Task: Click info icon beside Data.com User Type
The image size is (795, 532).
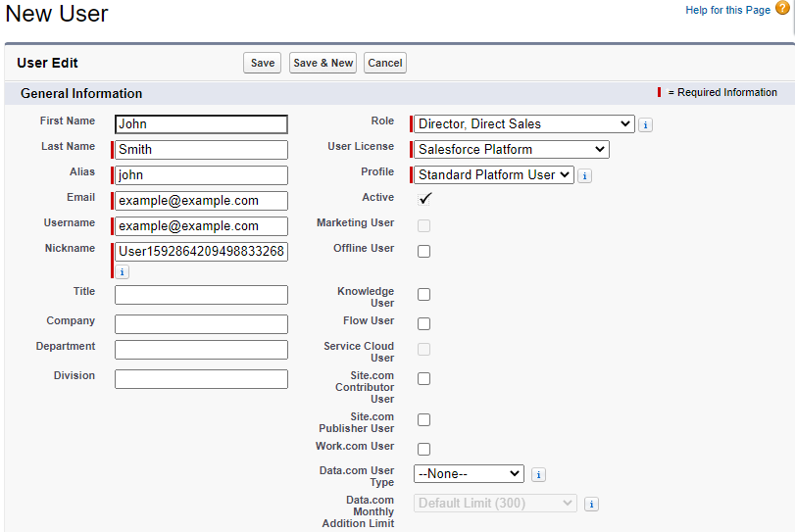Action: tap(538, 475)
